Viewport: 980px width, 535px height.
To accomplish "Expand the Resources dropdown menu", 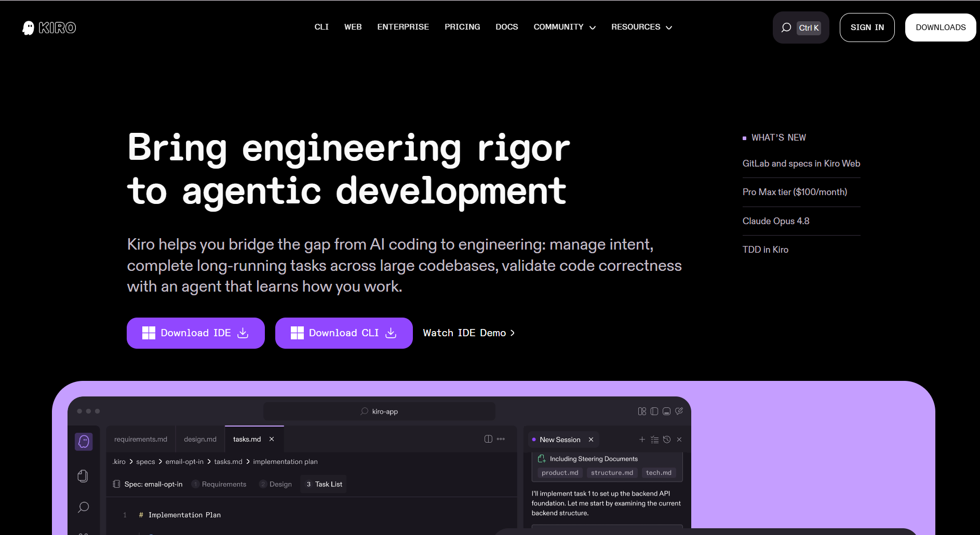I will [642, 27].
